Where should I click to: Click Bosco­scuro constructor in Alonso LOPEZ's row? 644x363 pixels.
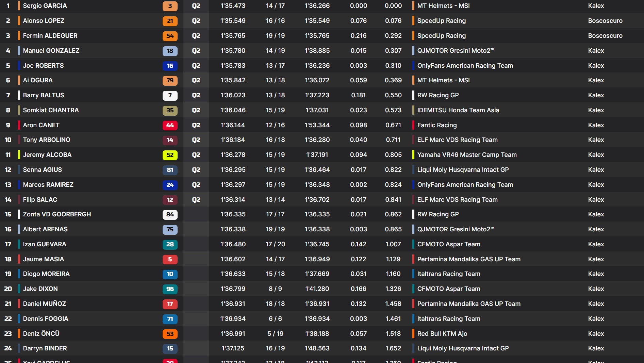coord(605,21)
